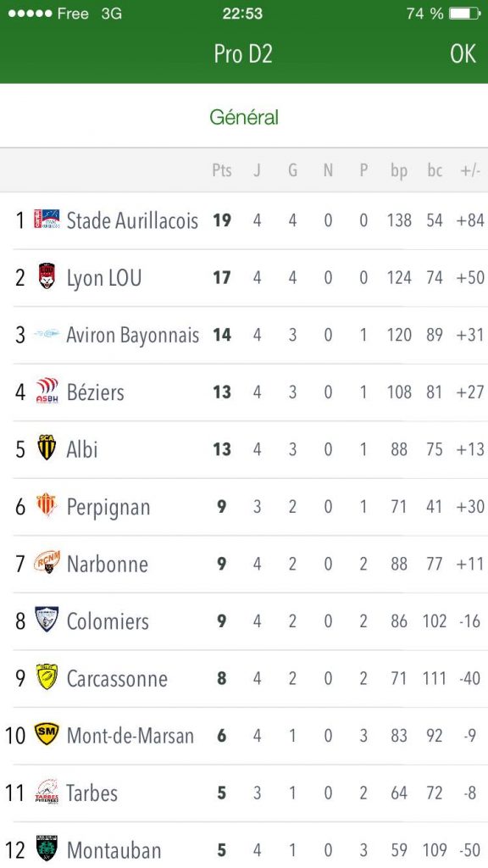The width and height of the screenshot is (488, 868).
Task: Select the Perpignan crest icon
Action: [47, 505]
